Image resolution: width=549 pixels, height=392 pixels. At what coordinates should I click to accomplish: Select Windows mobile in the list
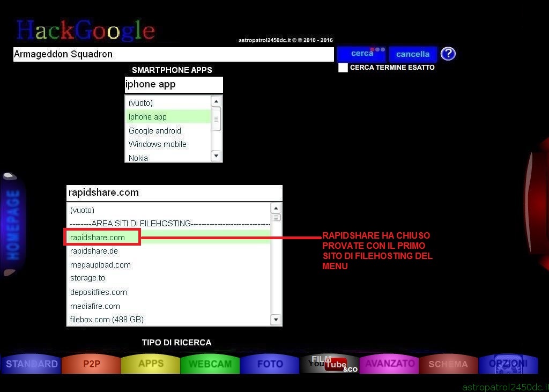tap(168, 144)
